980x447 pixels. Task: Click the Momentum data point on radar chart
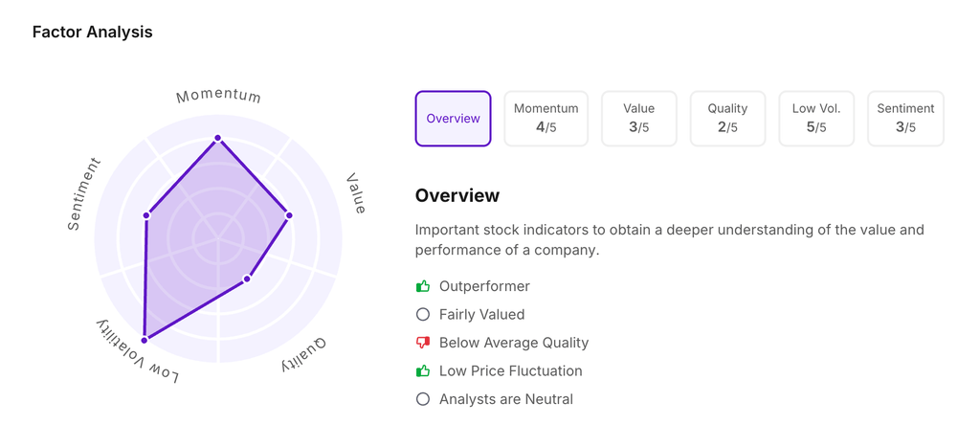pos(218,139)
